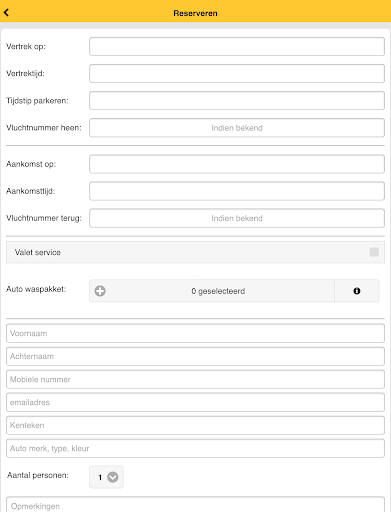Focus the Mobiele nummer field
Viewport: 391px width, 512px height.
[195, 379]
